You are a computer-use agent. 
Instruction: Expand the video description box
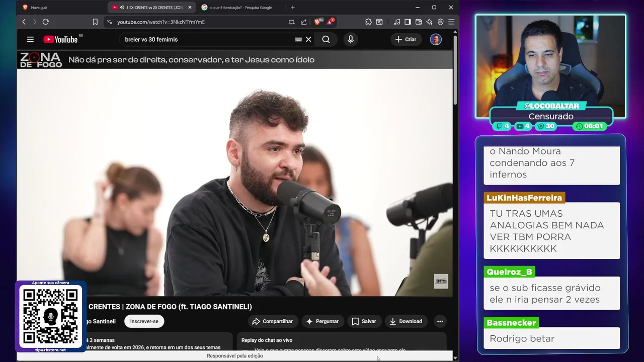158,341
